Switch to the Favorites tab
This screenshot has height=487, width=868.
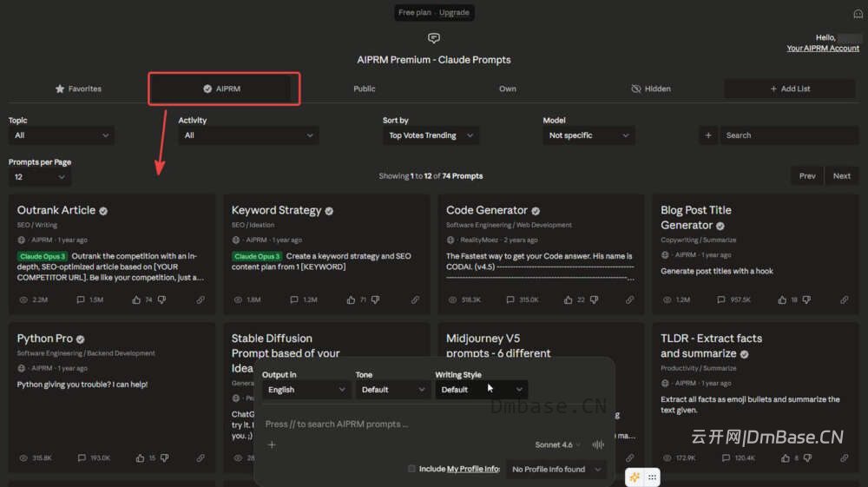78,89
